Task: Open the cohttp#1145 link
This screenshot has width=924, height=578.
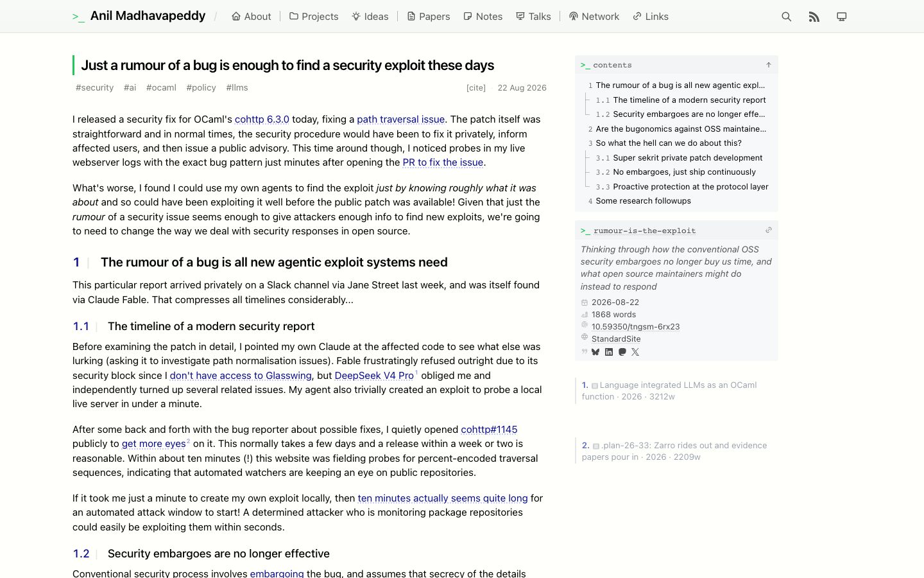Action: (x=489, y=430)
